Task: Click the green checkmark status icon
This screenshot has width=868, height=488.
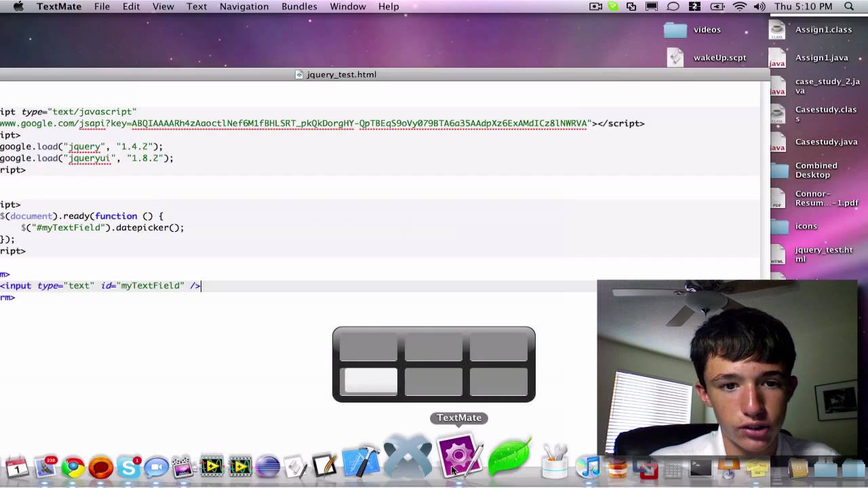Action: [x=613, y=7]
